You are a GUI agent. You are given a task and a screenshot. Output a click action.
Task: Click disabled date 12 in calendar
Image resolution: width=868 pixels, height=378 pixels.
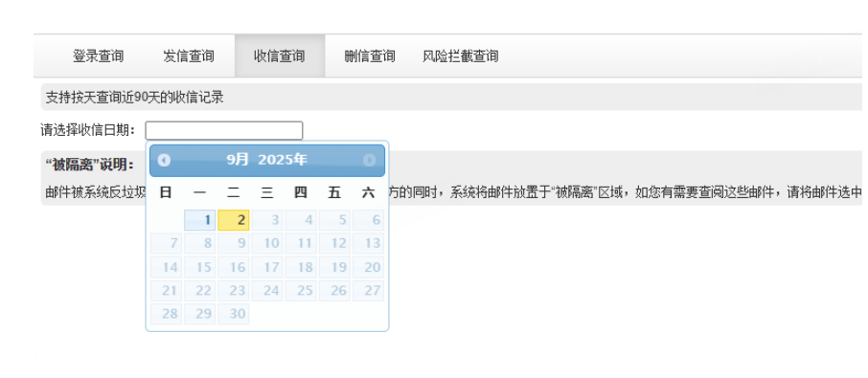(x=335, y=243)
